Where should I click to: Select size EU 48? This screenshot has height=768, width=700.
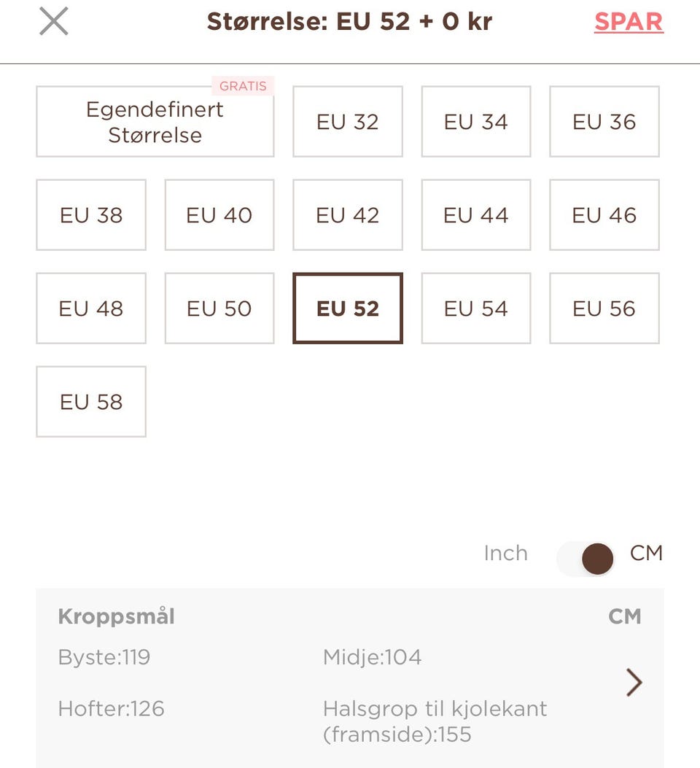91,309
